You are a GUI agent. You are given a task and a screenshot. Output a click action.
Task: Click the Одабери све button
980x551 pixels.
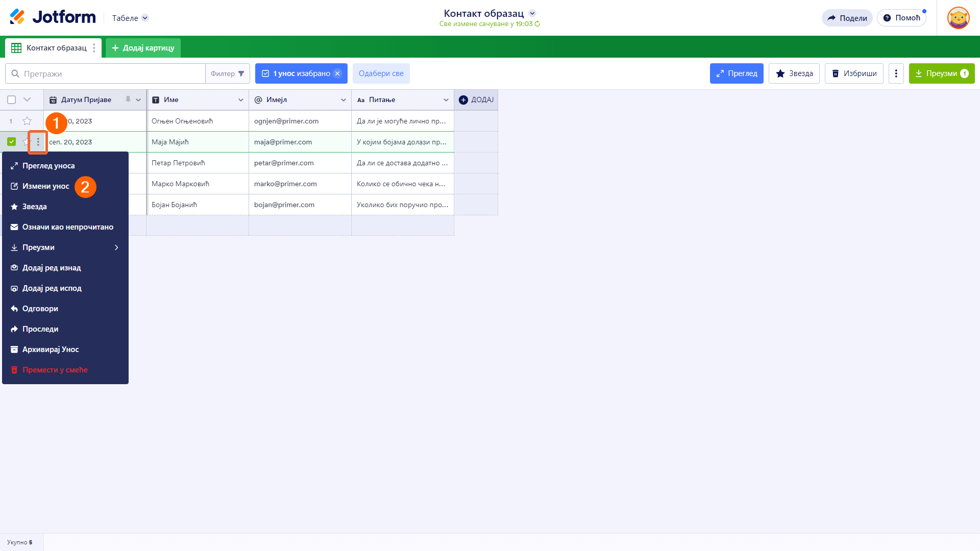coord(381,73)
